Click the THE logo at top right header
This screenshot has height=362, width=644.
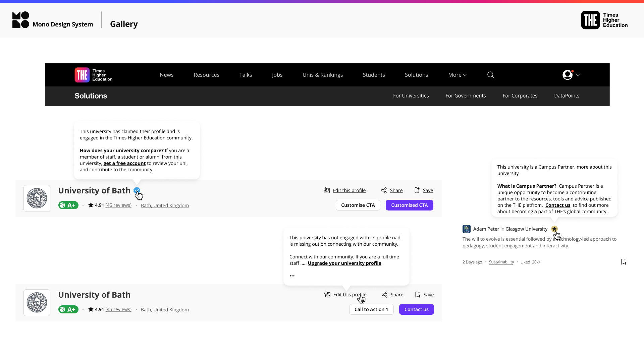point(604,20)
